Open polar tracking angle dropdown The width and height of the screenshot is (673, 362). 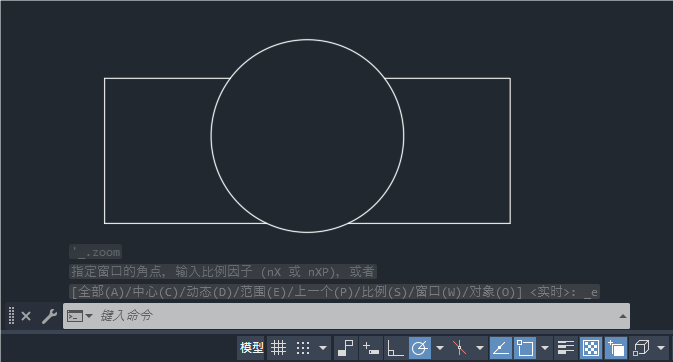[x=440, y=347]
